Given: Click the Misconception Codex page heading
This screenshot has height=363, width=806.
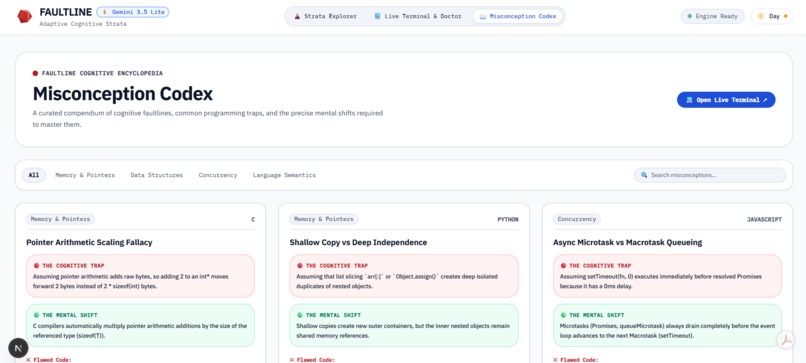Looking at the screenshot, I should [x=123, y=94].
